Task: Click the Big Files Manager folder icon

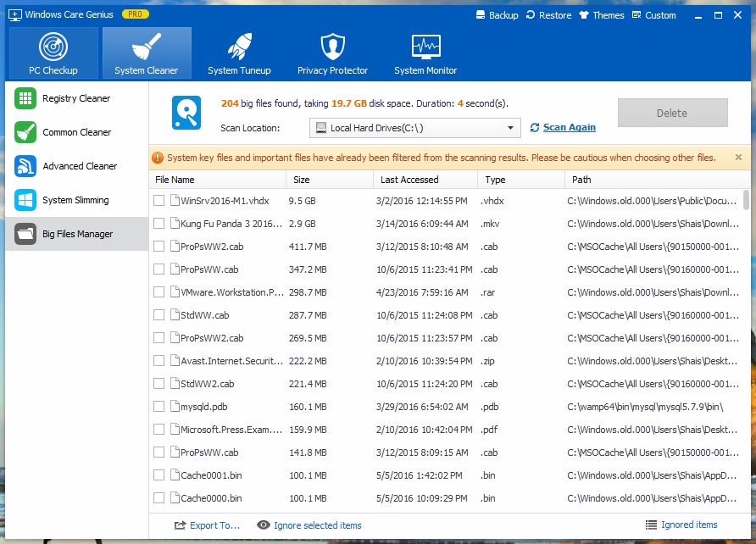Action: click(25, 234)
